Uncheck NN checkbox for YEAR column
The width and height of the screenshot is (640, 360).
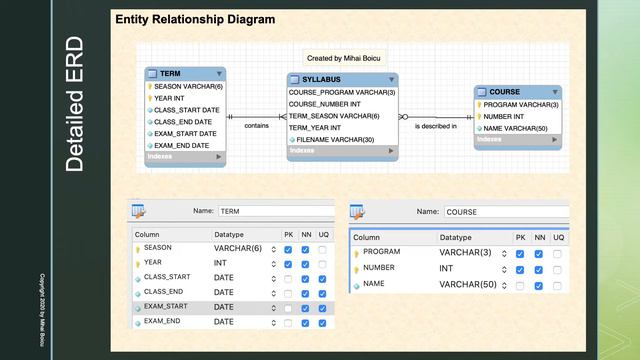[x=305, y=264]
